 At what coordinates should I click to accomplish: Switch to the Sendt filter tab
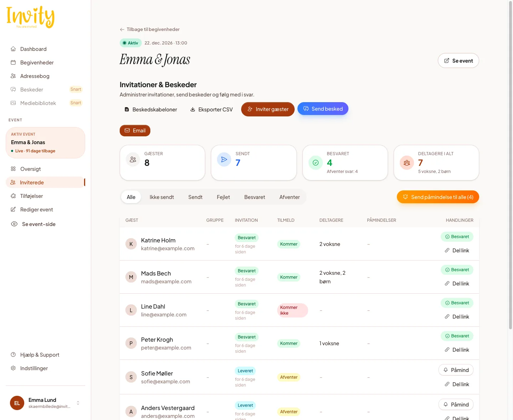click(x=195, y=197)
